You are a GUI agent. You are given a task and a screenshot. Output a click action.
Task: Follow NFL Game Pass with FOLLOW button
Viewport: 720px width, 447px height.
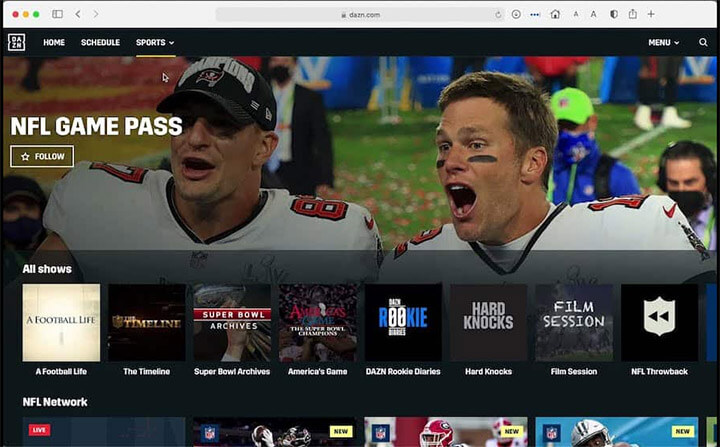coord(42,156)
